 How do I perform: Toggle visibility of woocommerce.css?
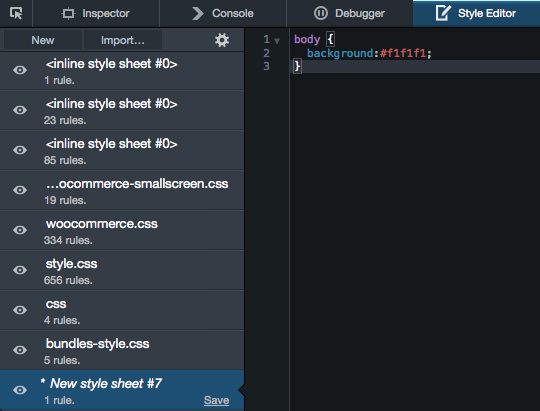tap(20, 230)
